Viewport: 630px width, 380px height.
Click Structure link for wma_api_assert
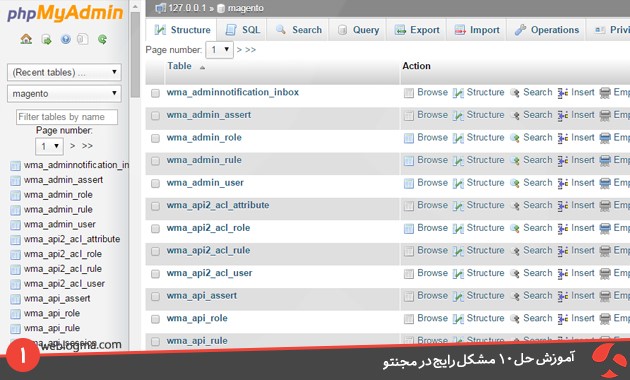coord(485,296)
